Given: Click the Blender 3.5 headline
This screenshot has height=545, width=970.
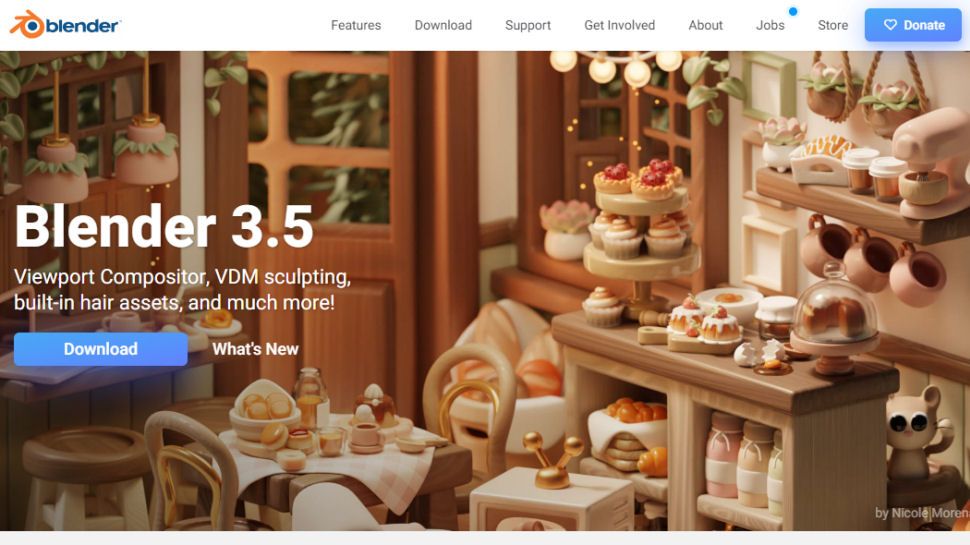Looking at the screenshot, I should [164, 226].
